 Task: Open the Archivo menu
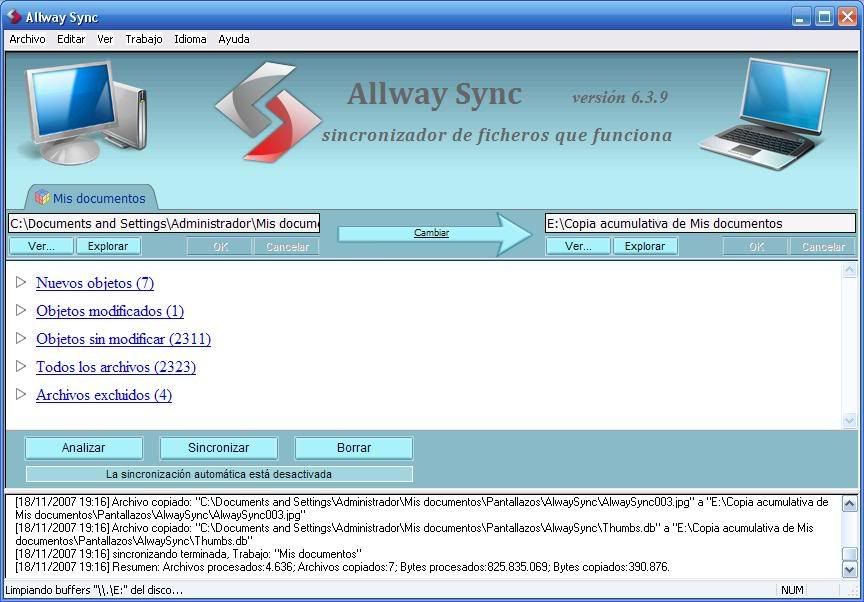27,39
